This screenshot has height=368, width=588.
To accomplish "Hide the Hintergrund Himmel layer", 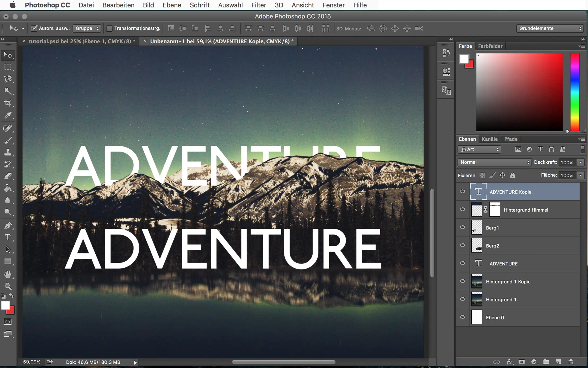I will point(462,210).
